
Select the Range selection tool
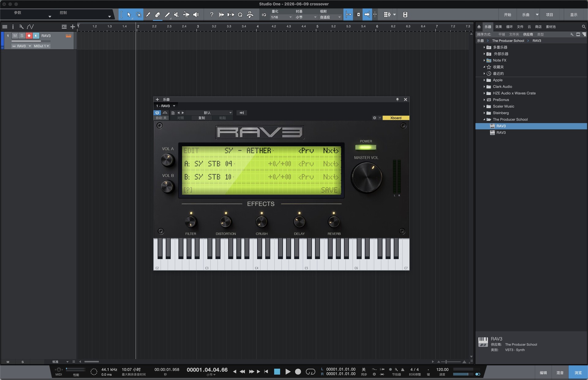pos(139,15)
